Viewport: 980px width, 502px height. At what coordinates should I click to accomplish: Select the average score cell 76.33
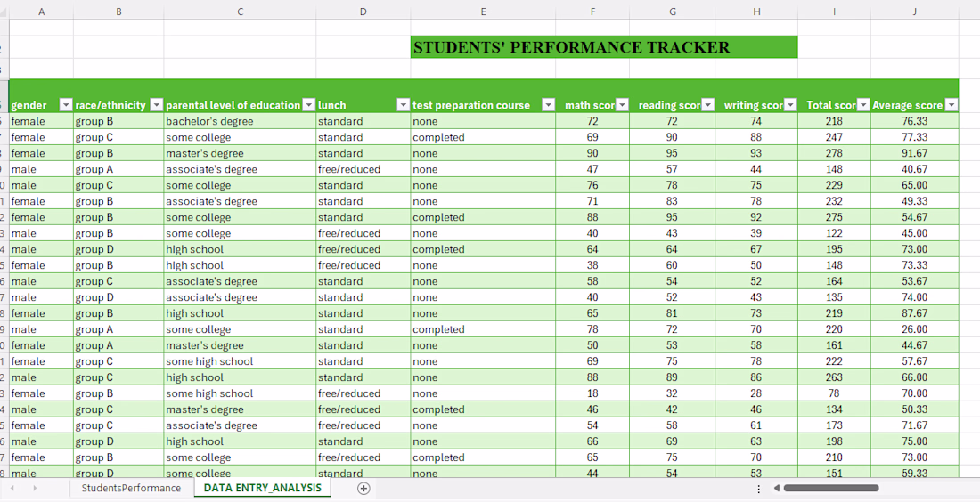tap(914, 121)
